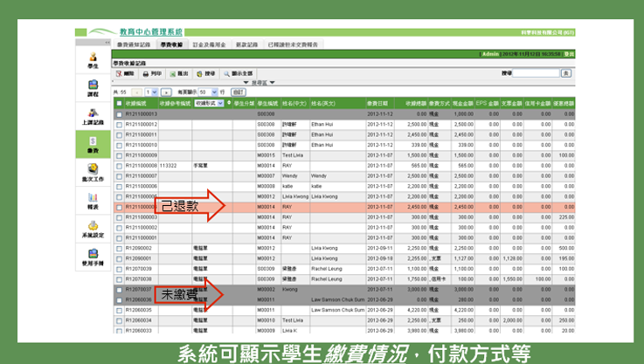Open the 學生 (Students) sidebar module
644x364 pixels.
pos(93,60)
